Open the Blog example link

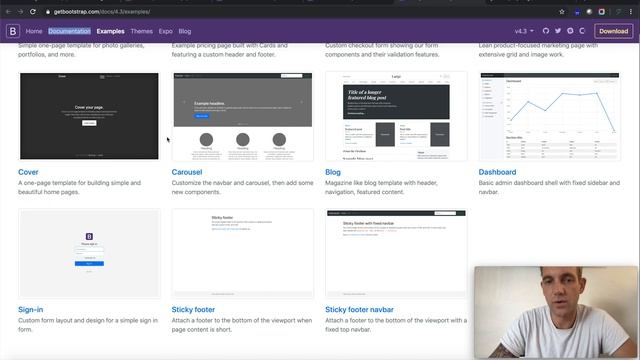333,172
